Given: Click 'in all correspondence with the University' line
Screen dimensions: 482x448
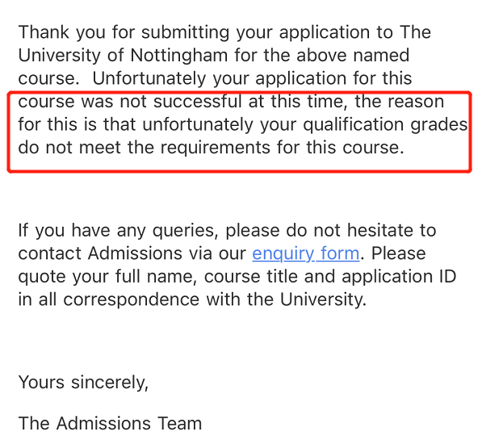Looking at the screenshot, I should point(192,299).
